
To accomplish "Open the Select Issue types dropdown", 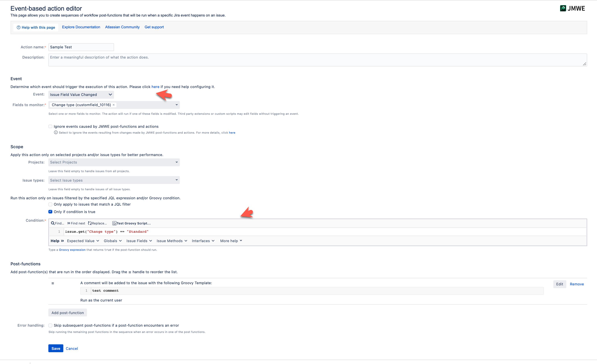I will pos(114,180).
